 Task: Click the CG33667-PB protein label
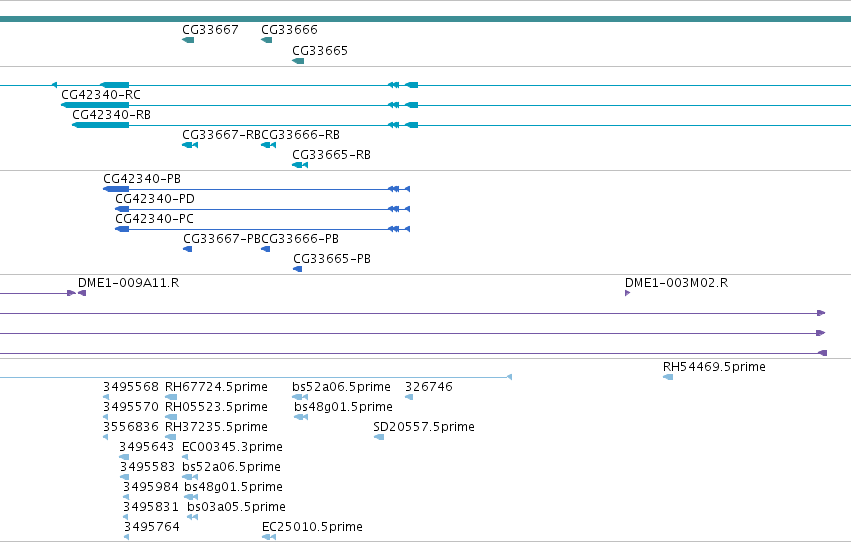[x=222, y=239]
